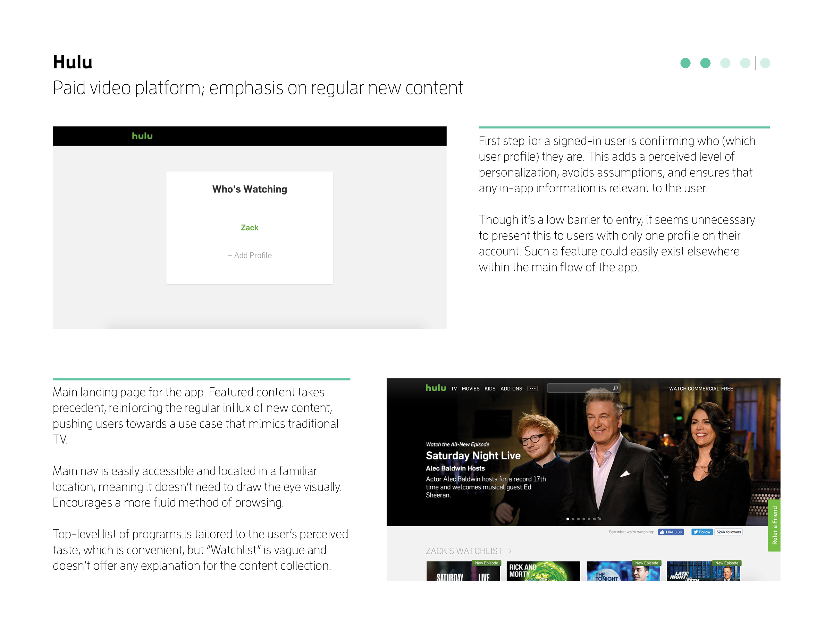
Task: Click the first slide progress dot
Action: coord(685,63)
